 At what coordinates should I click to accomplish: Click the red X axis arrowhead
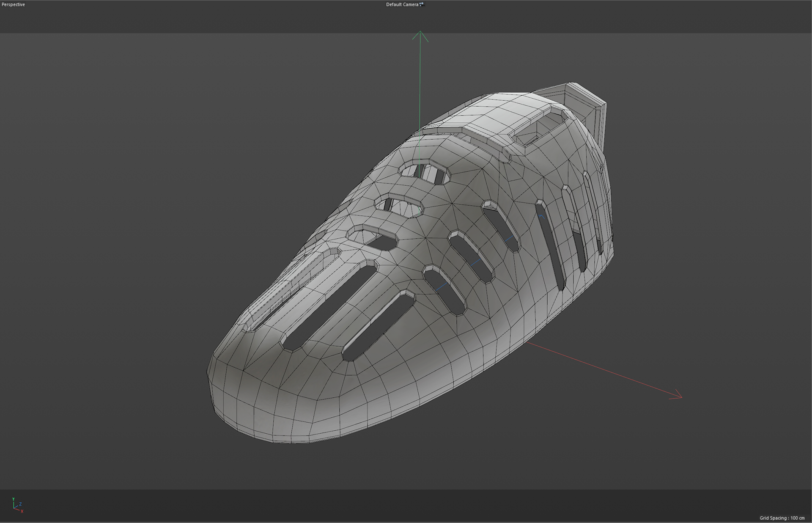678,396
